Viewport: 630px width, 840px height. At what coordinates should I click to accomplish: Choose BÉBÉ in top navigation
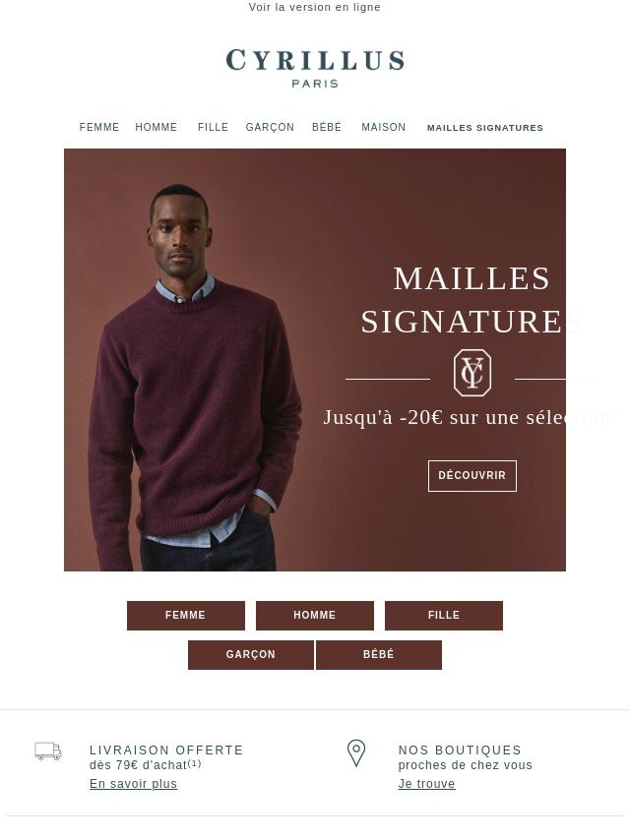pos(327,128)
